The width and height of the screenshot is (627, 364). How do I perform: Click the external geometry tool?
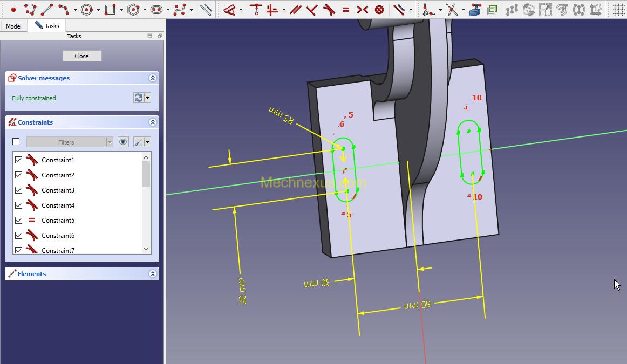[x=475, y=9]
